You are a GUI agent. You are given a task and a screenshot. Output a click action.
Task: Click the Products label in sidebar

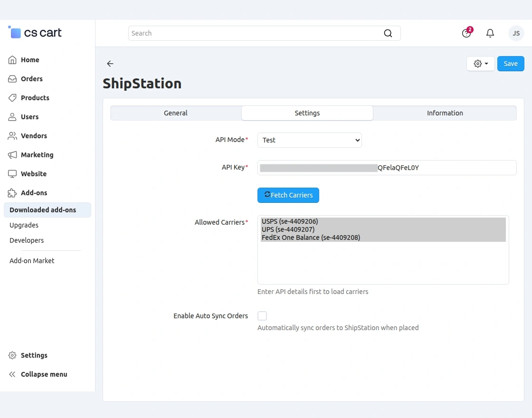tap(35, 98)
